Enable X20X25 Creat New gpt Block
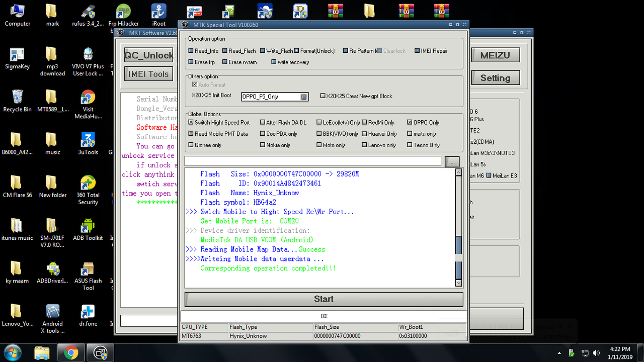This screenshot has width=644, height=362. pyautogui.click(x=323, y=96)
